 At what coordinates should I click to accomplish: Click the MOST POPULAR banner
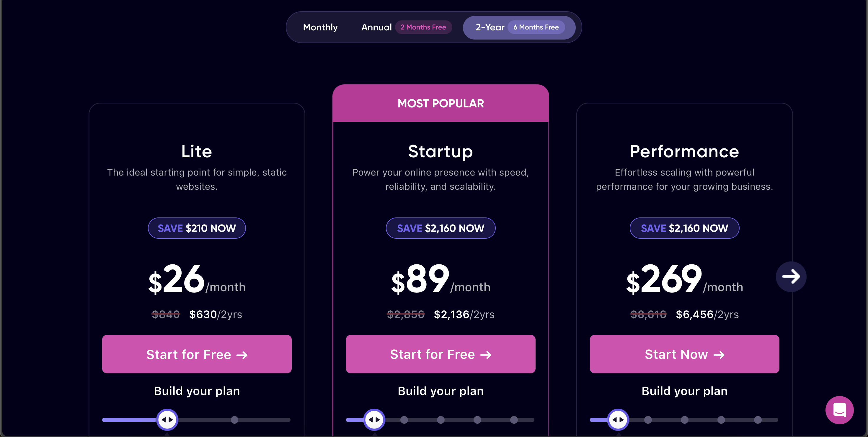(440, 103)
